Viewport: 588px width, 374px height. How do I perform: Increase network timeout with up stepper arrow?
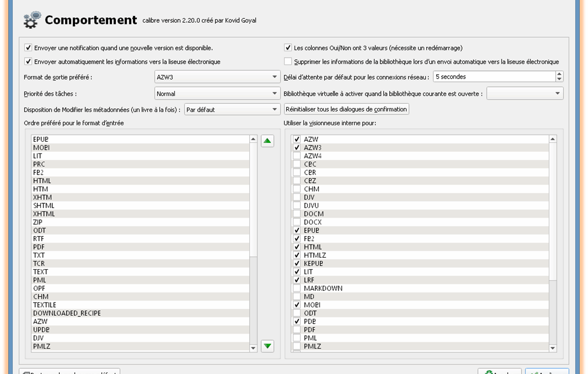coord(559,74)
